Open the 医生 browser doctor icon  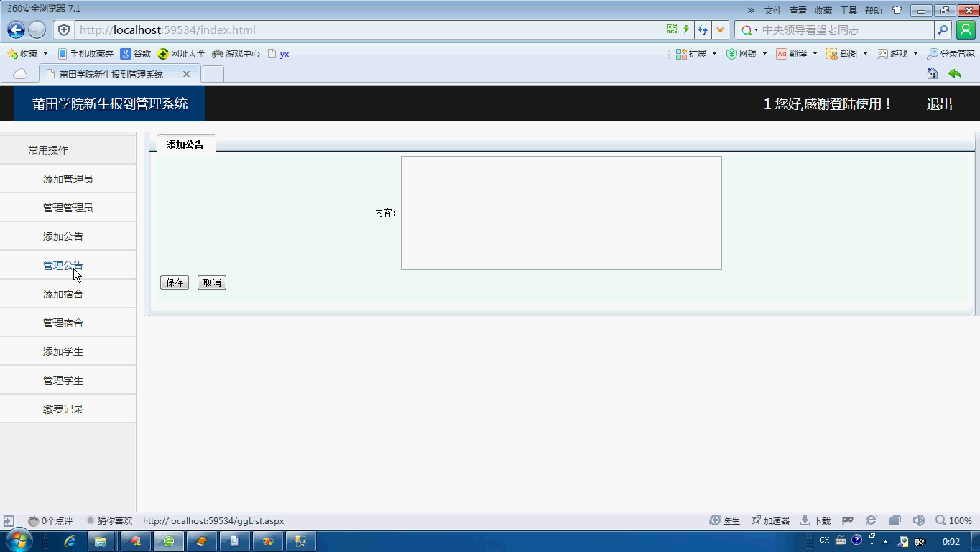coord(725,520)
